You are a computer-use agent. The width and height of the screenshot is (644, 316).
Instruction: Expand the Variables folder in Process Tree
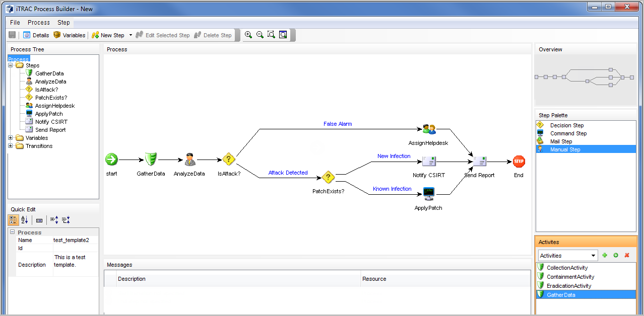pos(11,138)
